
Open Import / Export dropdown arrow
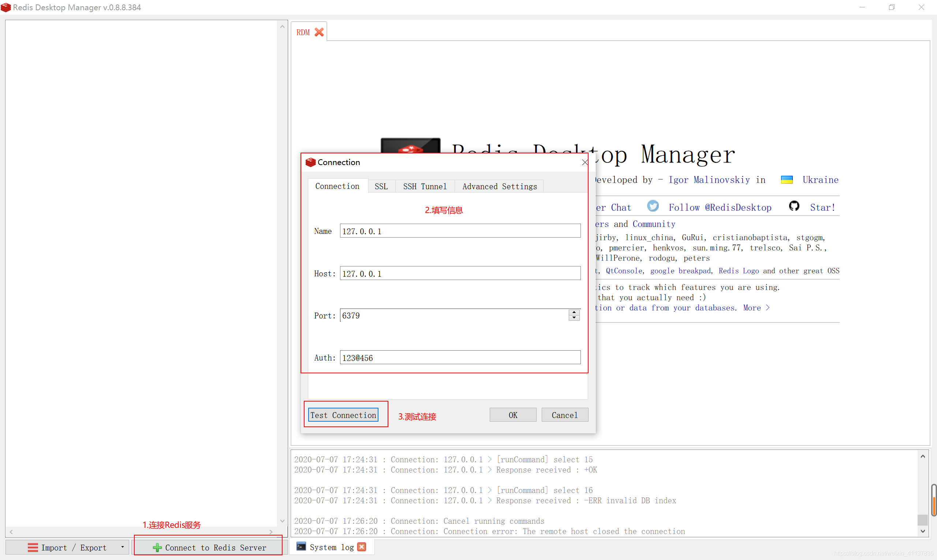122,547
